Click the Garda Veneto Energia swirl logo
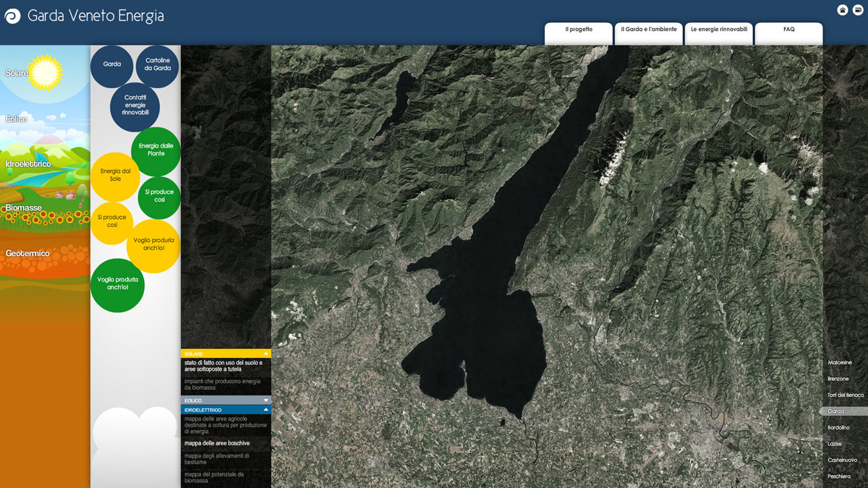Screen dimensions: 868x488 coord(12,16)
